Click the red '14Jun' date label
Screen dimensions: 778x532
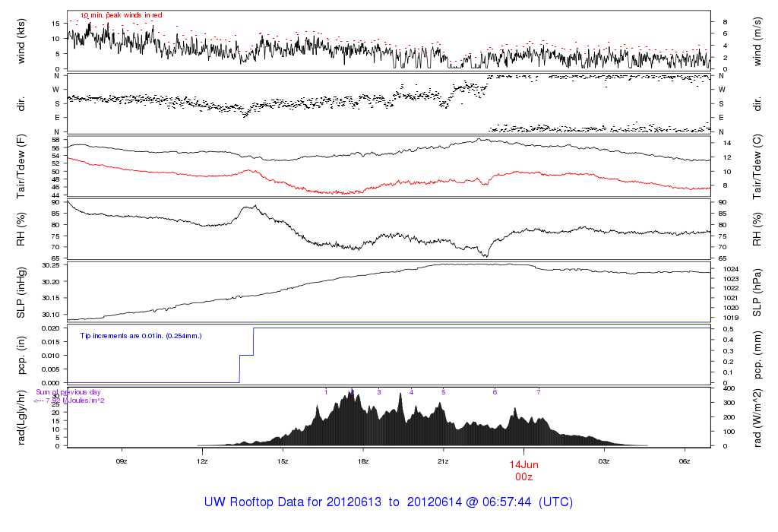coord(523,465)
